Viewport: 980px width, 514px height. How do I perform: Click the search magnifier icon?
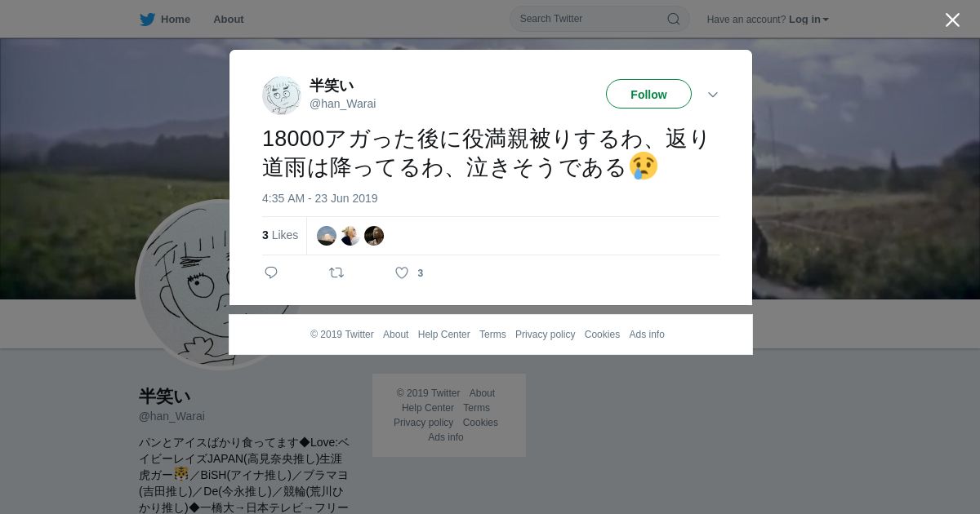coord(674,19)
